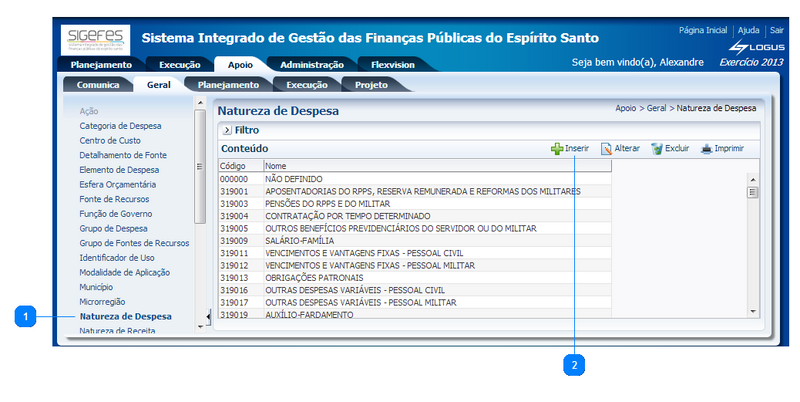The width and height of the screenshot is (800, 402).
Task: Open the Planejamento main tab
Action: tap(100, 65)
